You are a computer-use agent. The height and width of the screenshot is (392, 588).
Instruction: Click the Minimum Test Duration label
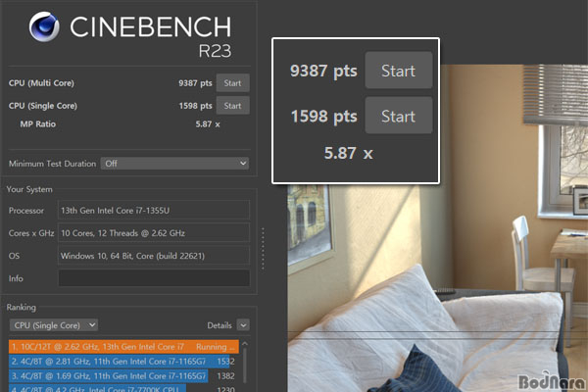(x=53, y=164)
